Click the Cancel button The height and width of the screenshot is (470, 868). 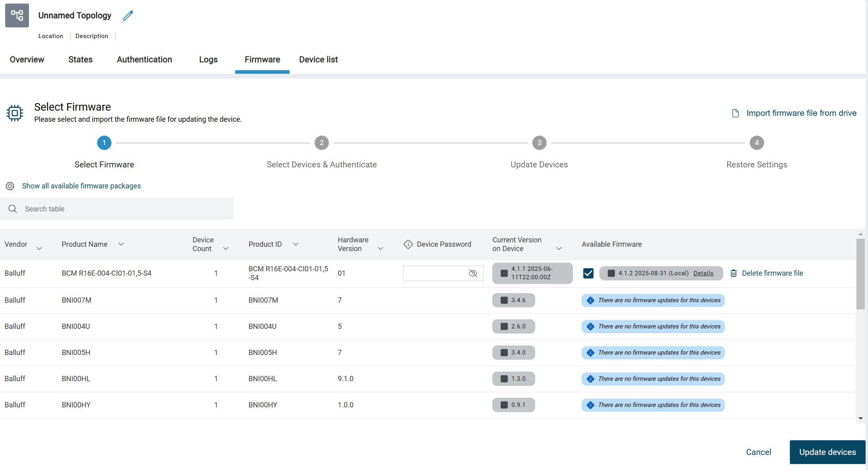(759, 452)
